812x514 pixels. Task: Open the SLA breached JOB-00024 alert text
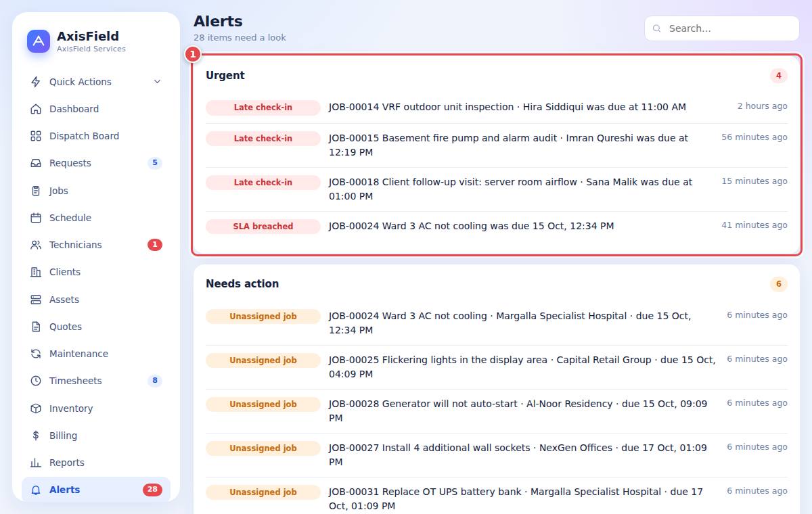click(x=471, y=226)
